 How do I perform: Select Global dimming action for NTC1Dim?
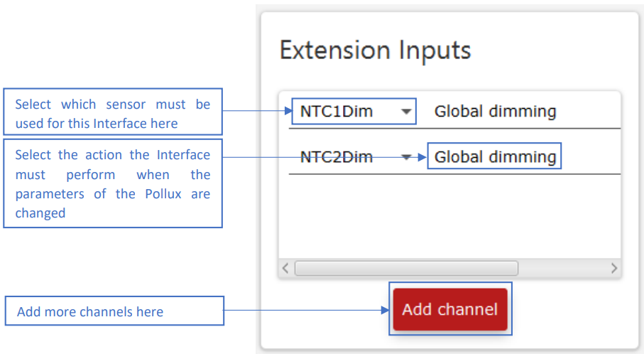click(495, 112)
